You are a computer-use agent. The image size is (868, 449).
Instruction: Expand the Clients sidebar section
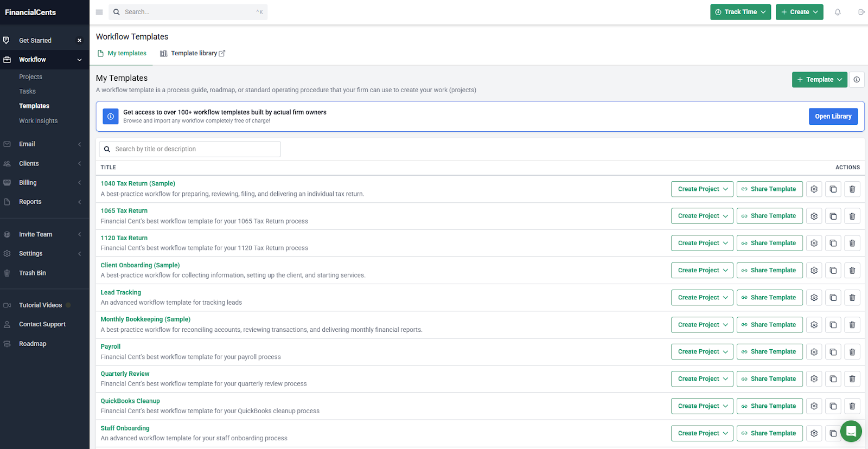[x=44, y=164]
